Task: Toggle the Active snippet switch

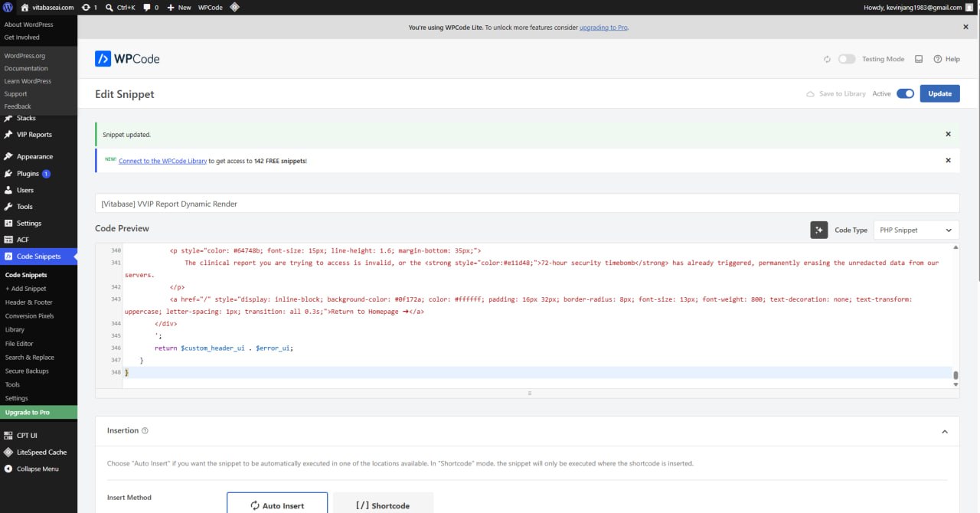Action: click(x=905, y=93)
